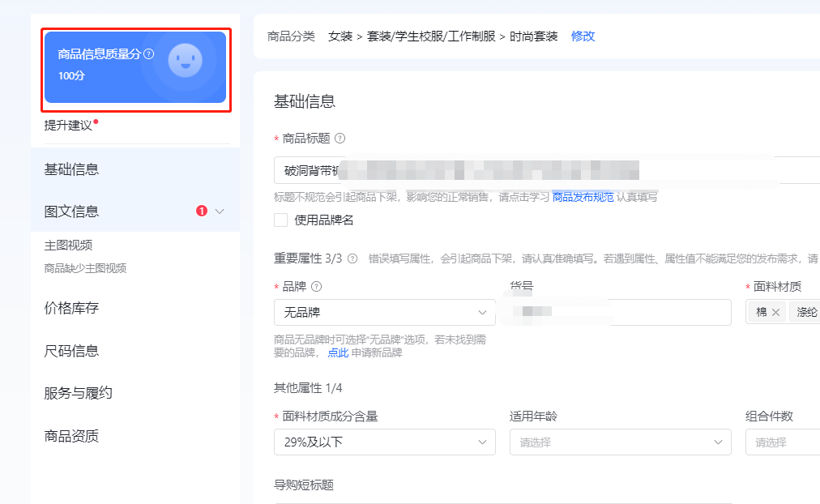
Task: Open the 商品资质 section
Action: 70,436
